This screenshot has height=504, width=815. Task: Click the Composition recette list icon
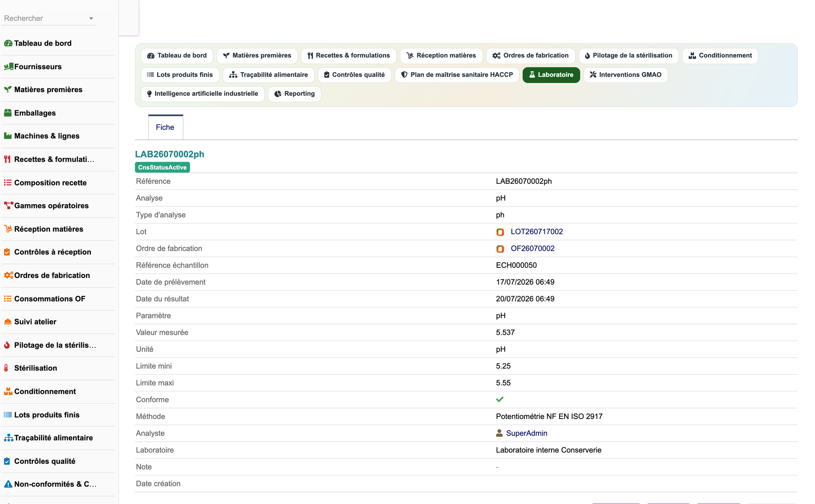(x=8, y=183)
